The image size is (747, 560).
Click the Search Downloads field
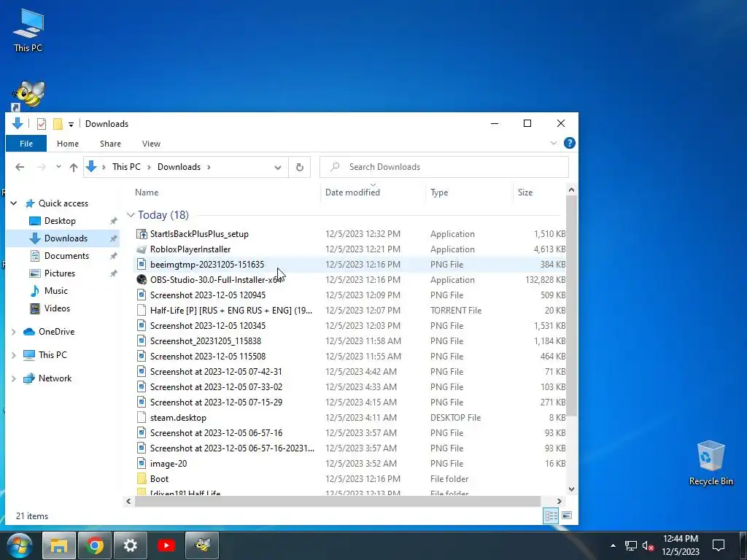tap(444, 167)
